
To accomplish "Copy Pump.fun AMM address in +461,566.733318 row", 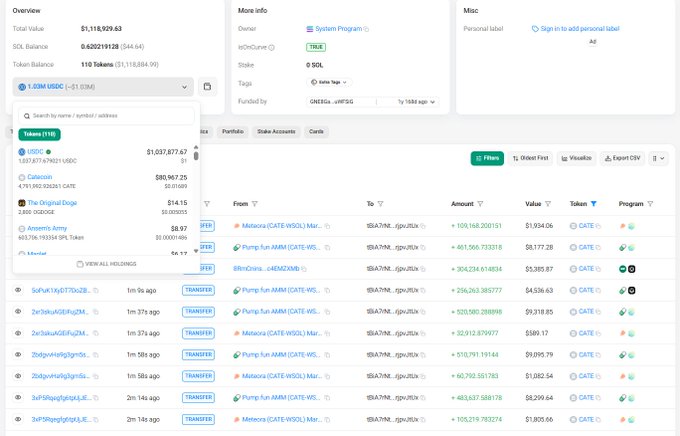I will click(x=327, y=247).
